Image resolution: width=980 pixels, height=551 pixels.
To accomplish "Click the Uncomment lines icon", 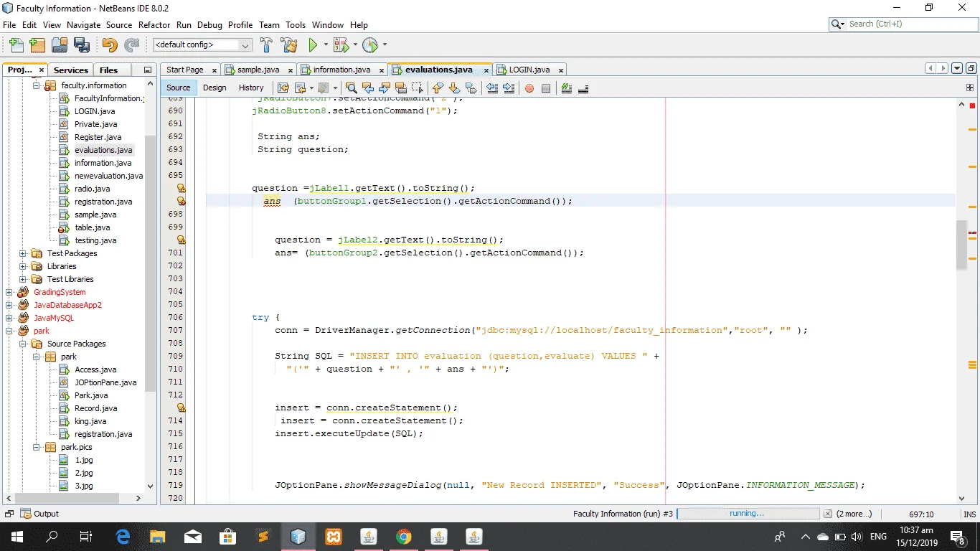I will [x=583, y=88].
